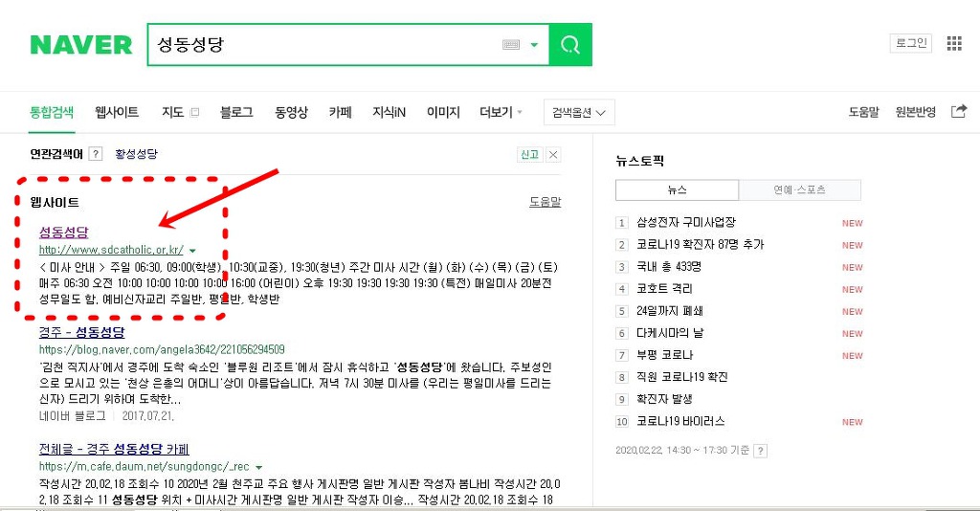980x511 pixels.
Task: Open news topic 코호트 격리
Action: (664, 289)
